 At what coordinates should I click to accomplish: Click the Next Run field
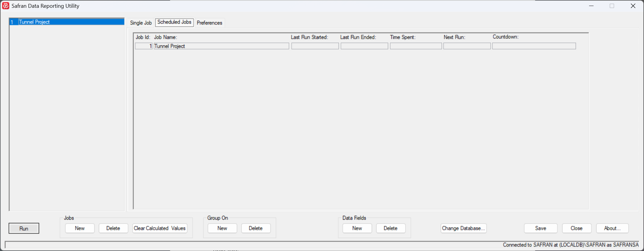click(467, 46)
